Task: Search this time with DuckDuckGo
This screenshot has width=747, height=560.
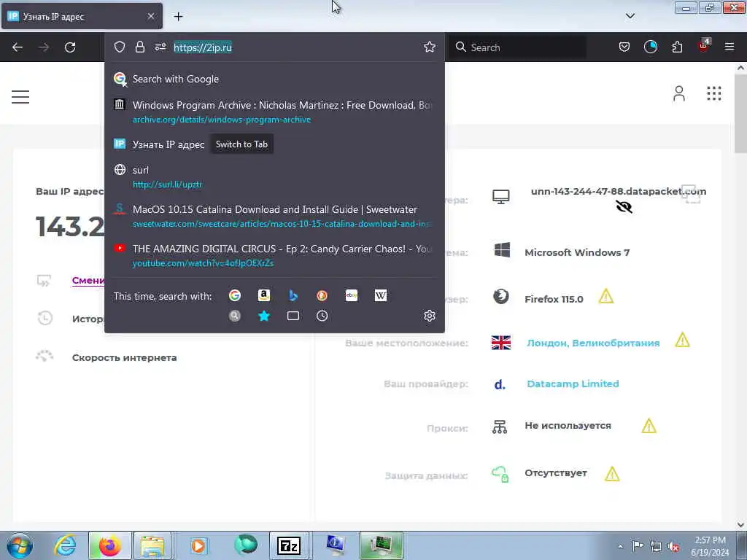Action: pyautogui.click(x=322, y=296)
